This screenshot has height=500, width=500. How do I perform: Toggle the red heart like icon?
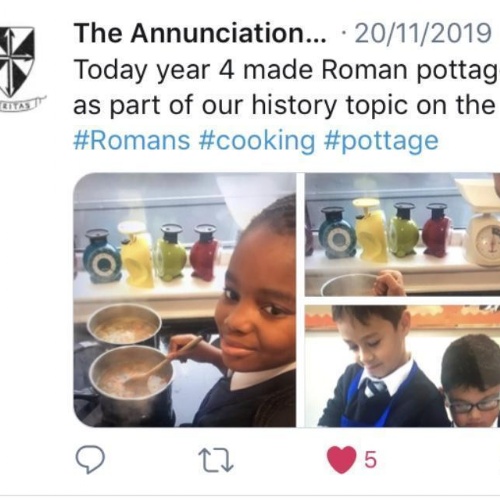coord(341,460)
